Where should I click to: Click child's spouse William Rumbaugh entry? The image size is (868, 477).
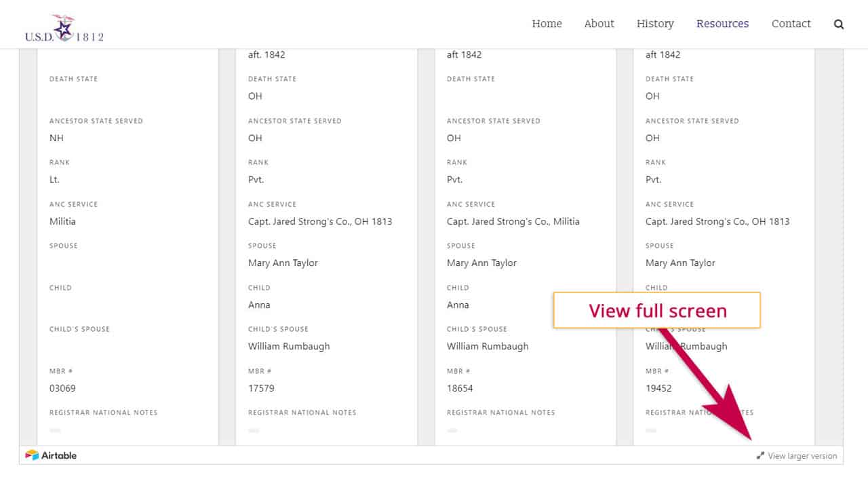288,346
